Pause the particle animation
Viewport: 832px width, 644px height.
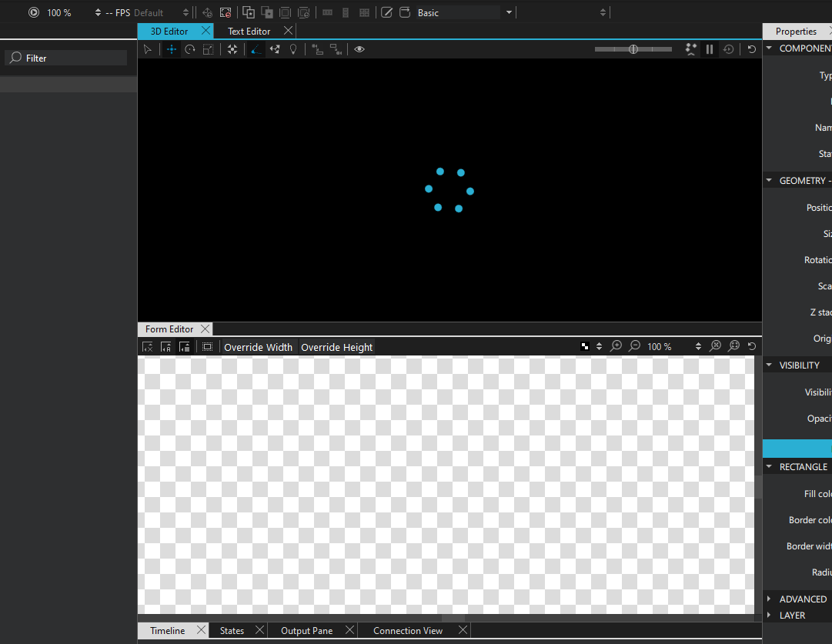tap(709, 49)
